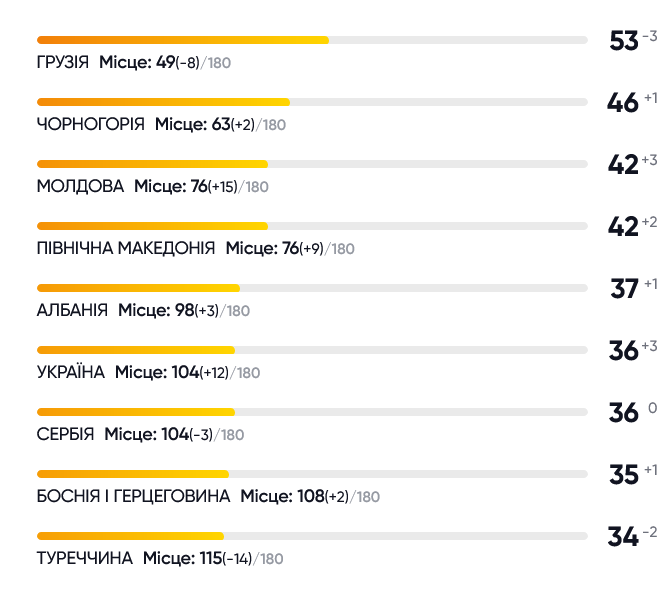Click the Північна Македонія score bar
The width and height of the screenshot is (670, 591).
pyautogui.click(x=312, y=226)
